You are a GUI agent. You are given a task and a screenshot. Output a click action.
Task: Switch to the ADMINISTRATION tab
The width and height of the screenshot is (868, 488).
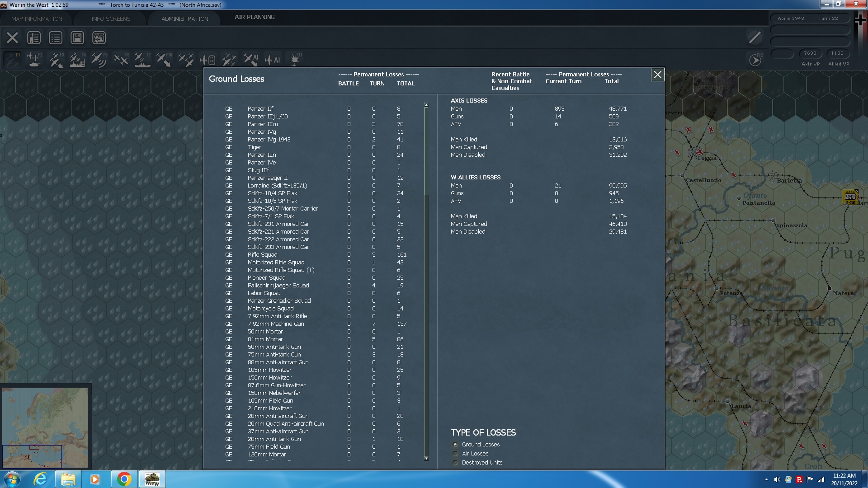(x=184, y=19)
